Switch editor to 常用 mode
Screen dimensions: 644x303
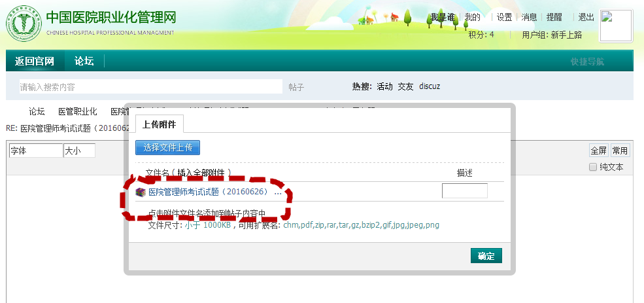620,151
